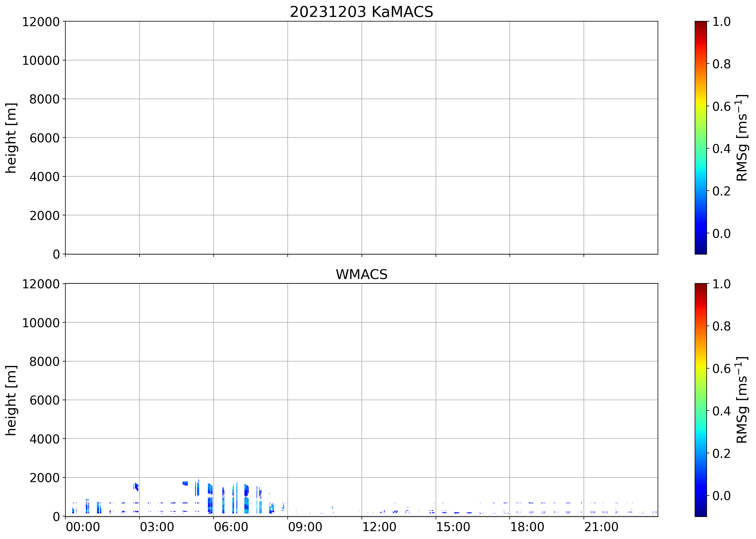The width and height of the screenshot is (756, 539).
Task: Click the bottom colorbar 'RMSg [ms⁻¹]' label
Action: 742,400
